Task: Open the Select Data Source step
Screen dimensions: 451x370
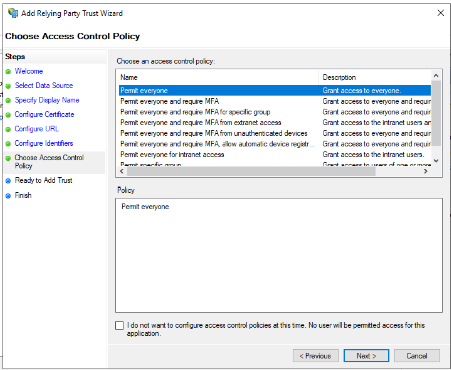Action: [x=44, y=85]
